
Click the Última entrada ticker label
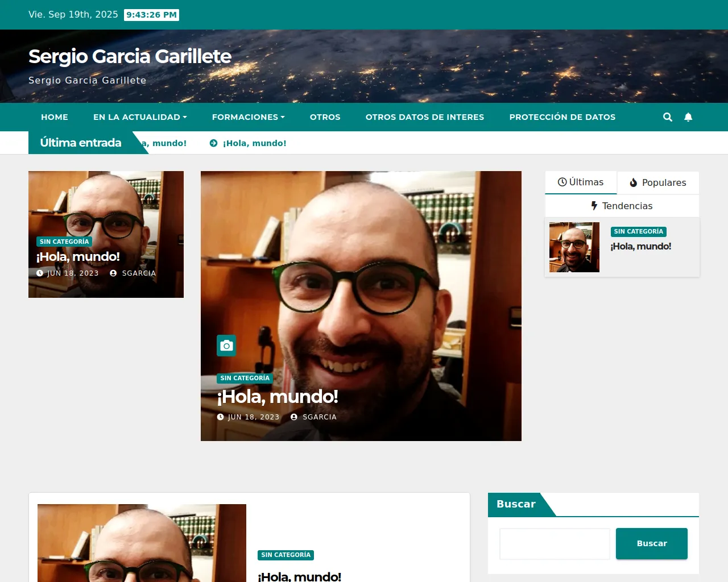pyautogui.click(x=81, y=143)
